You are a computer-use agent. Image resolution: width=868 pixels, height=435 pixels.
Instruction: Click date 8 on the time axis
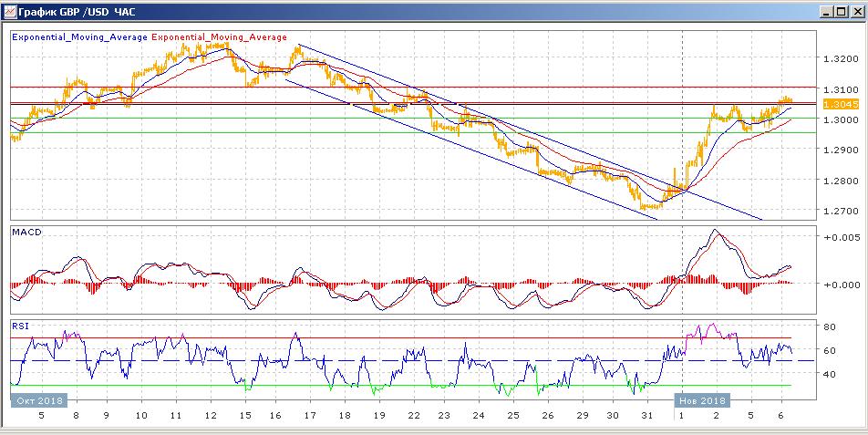(77, 415)
